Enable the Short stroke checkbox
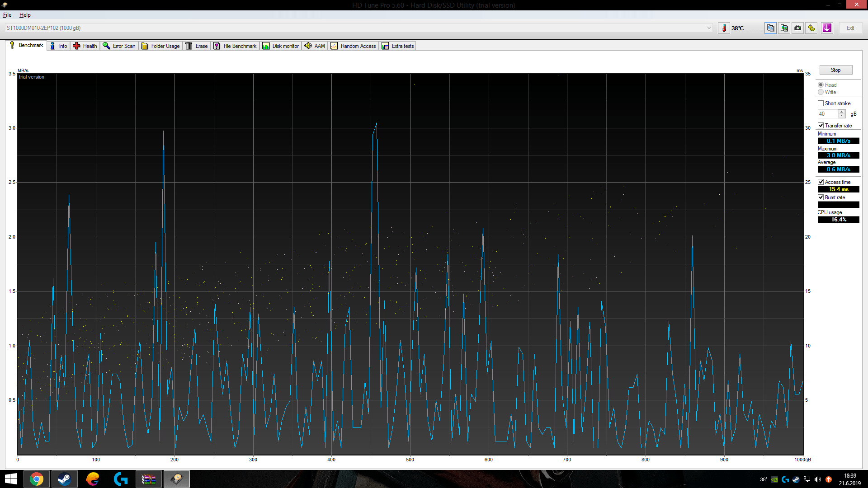 [x=821, y=103]
